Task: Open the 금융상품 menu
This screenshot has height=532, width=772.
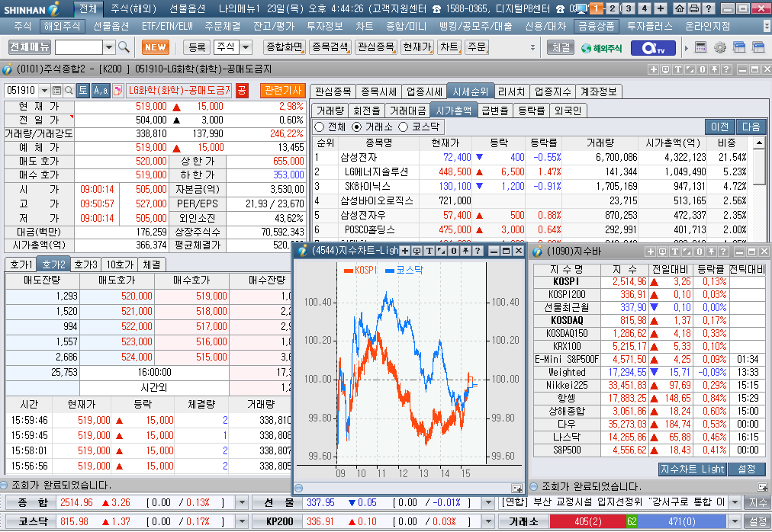Action: [x=596, y=26]
